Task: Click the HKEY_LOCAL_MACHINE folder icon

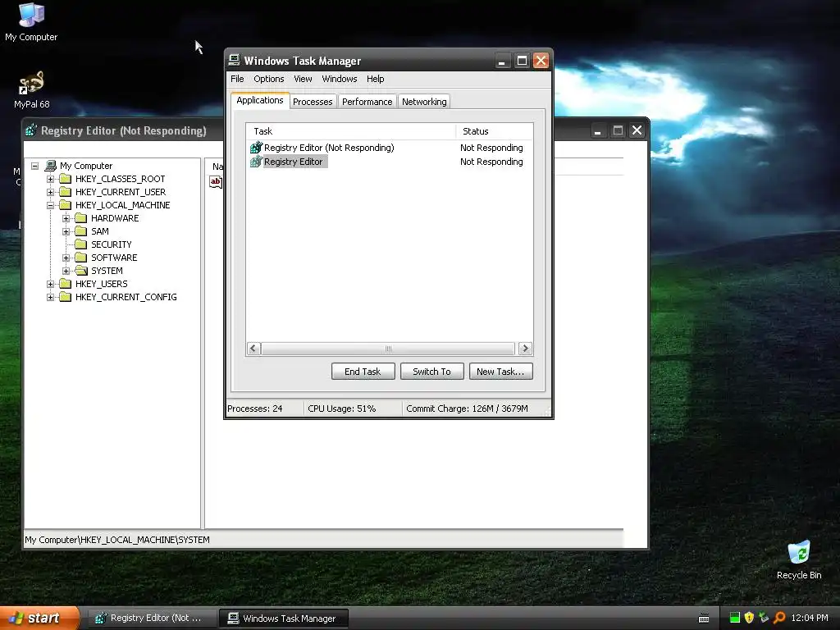Action: pos(66,204)
